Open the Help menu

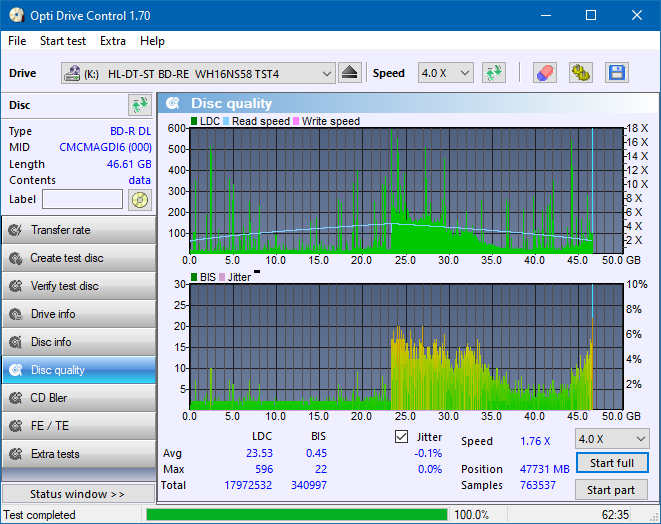point(152,41)
